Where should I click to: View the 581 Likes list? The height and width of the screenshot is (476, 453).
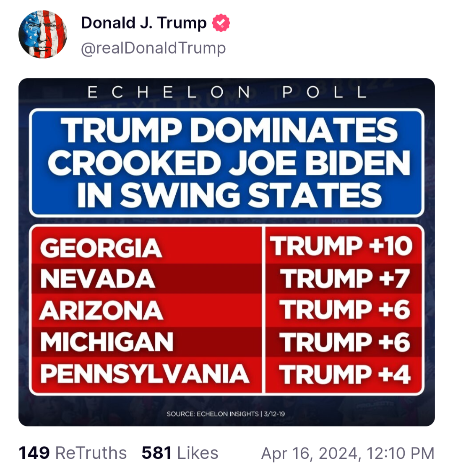180,453
